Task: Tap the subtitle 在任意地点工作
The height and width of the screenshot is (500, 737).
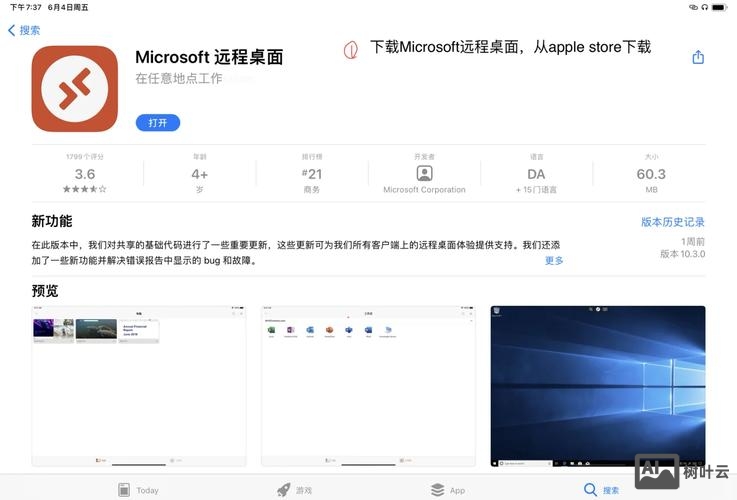Action: click(179, 78)
